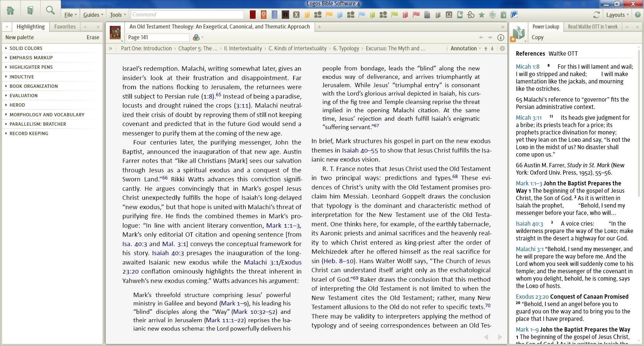The width and height of the screenshot is (644, 346).
Task: Open the Help question mark icon
Action: point(638,15)
